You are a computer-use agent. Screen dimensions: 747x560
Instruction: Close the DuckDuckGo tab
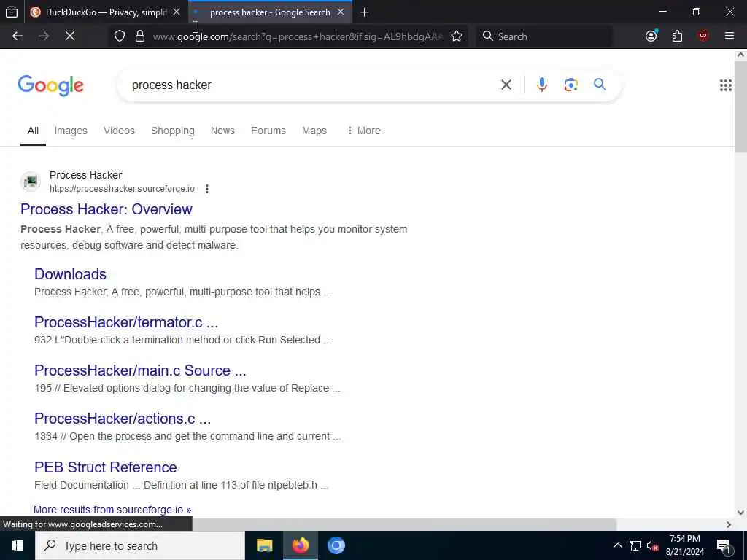(177, 12)
